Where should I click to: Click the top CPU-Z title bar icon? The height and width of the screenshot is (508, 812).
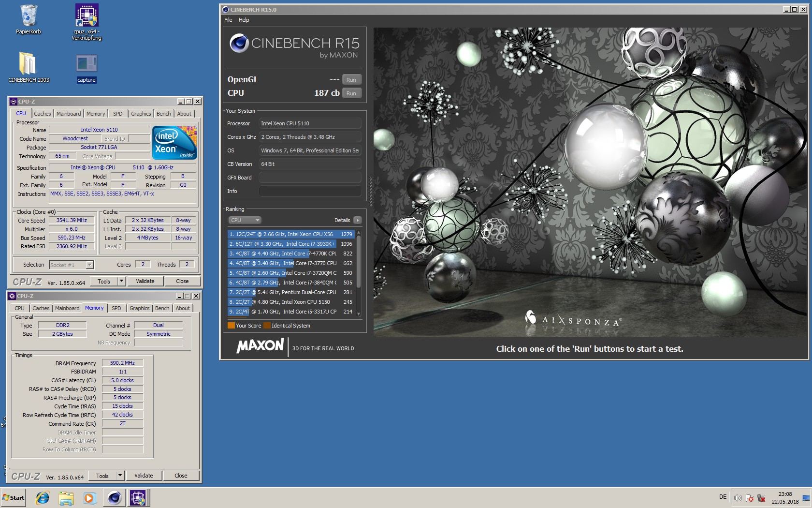pos(14,102)
